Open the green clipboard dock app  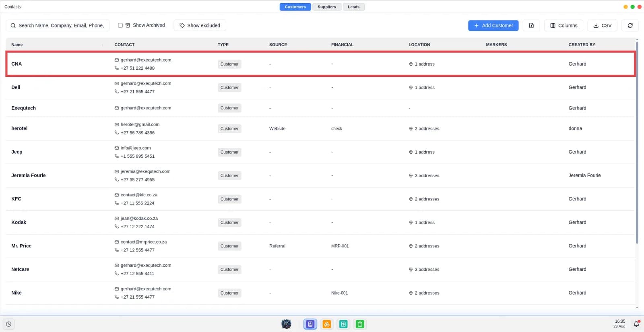360,324
